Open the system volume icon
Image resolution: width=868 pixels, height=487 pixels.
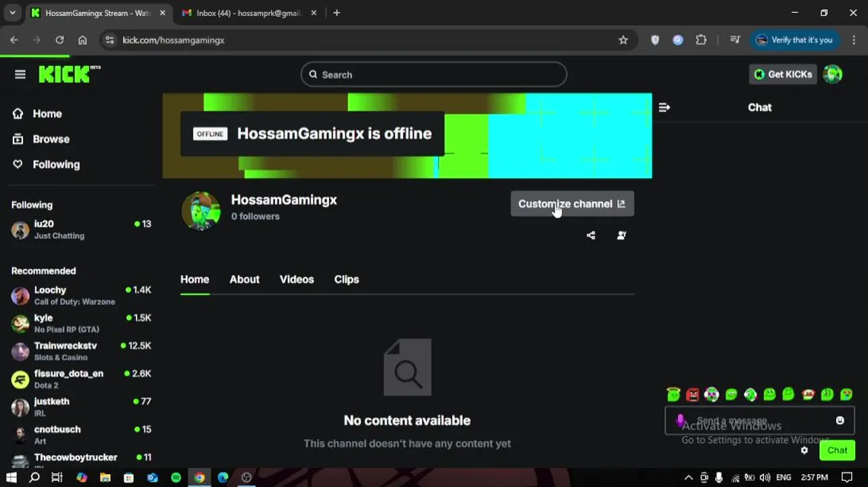pyautogui.click(x=765, y=478)
